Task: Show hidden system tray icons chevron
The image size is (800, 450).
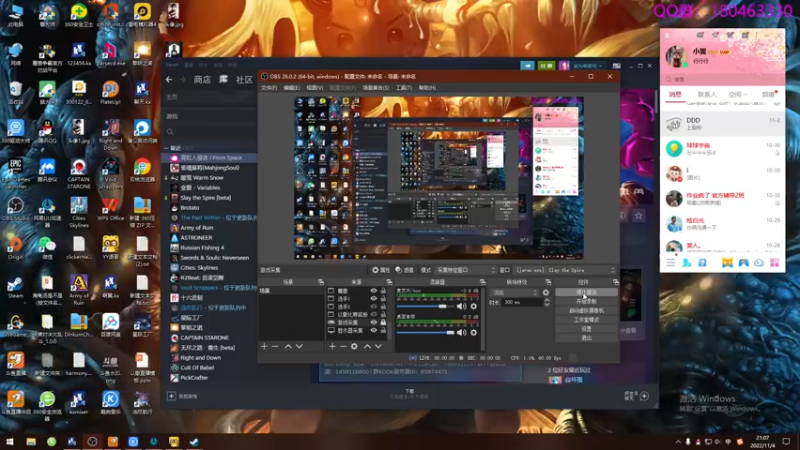Action: point(678,442)
